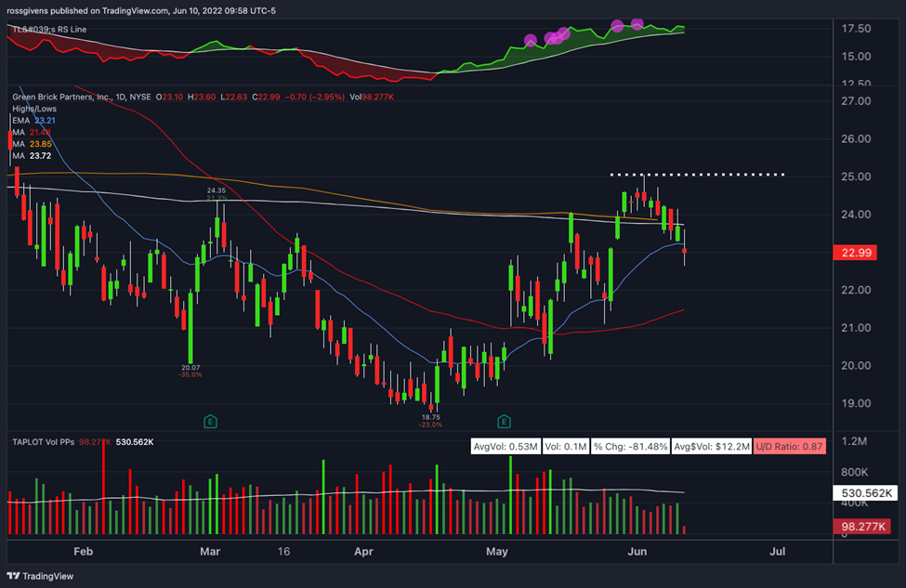Click the TradingView logo

pos(40,576)
